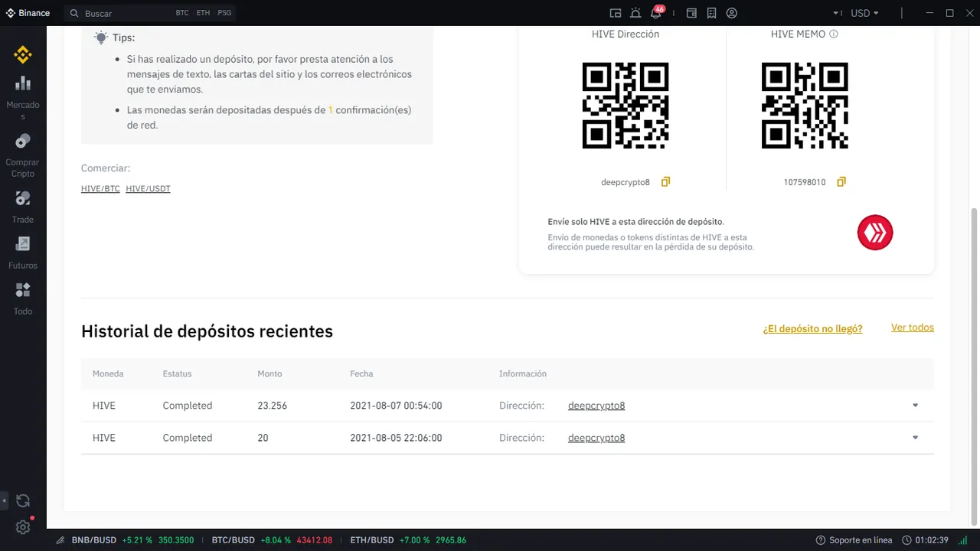Click the Fecha column header
This screenshot has height=551, width=980.
361,373
